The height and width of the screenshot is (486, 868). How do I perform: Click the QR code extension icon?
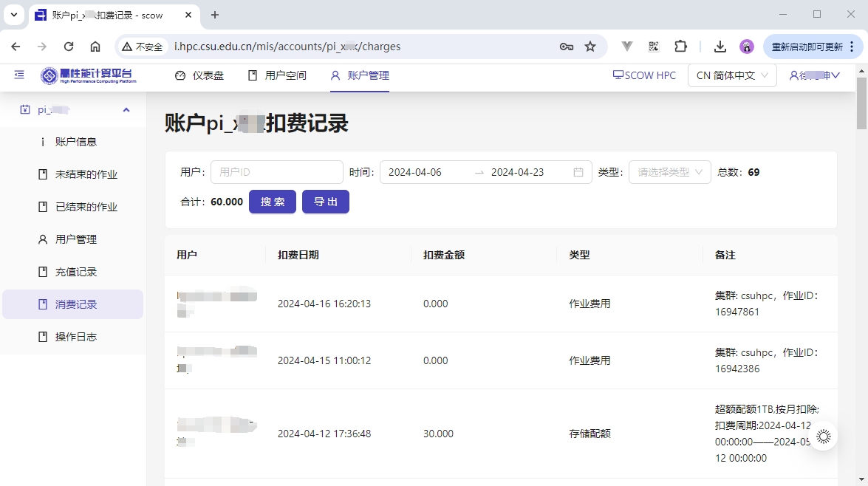pyautogui.click(x=654, y=47)
